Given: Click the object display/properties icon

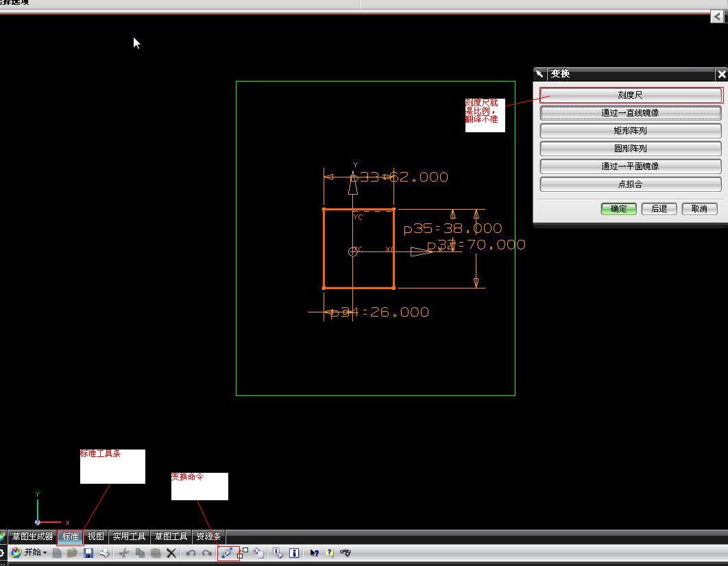Looking at the screenshot, I should click(x=258, y=552).
